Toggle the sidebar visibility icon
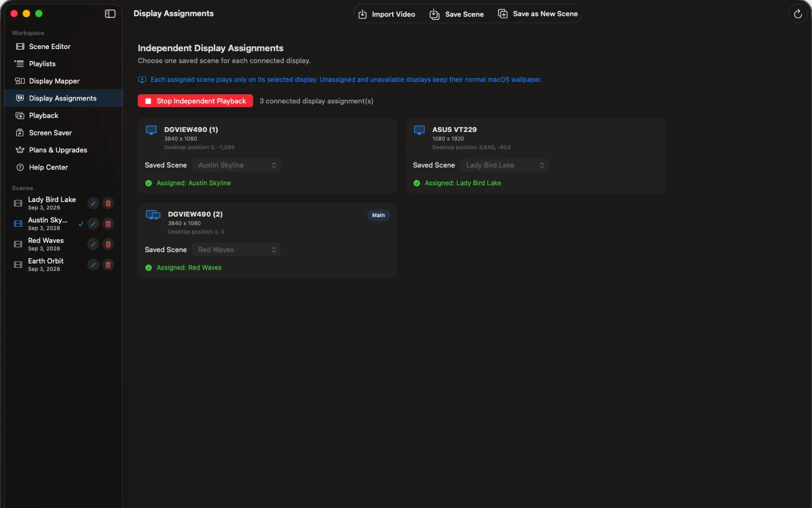This screenshot has width=812, height=508. [x=110, y=14]
